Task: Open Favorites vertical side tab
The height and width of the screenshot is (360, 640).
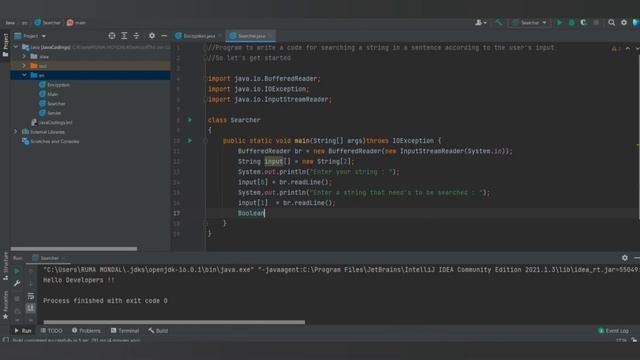Action: [x=5, y=304]
